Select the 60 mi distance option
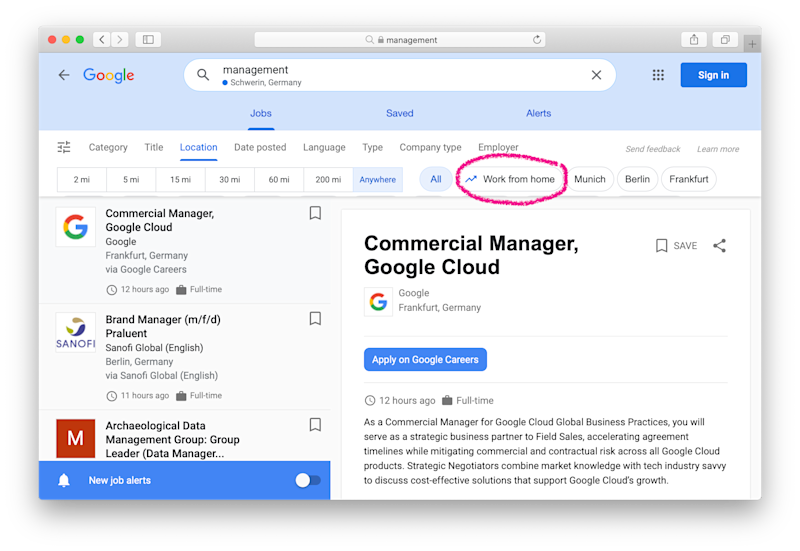Image resolution: width=800 pixels, height=551 pixels. tap(279, 180)
